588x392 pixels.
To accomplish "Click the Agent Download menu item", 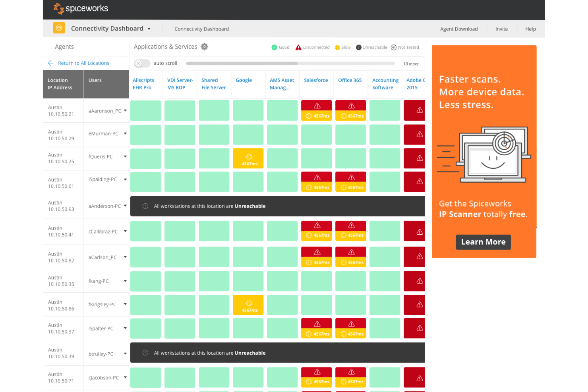I will (459, 29).
